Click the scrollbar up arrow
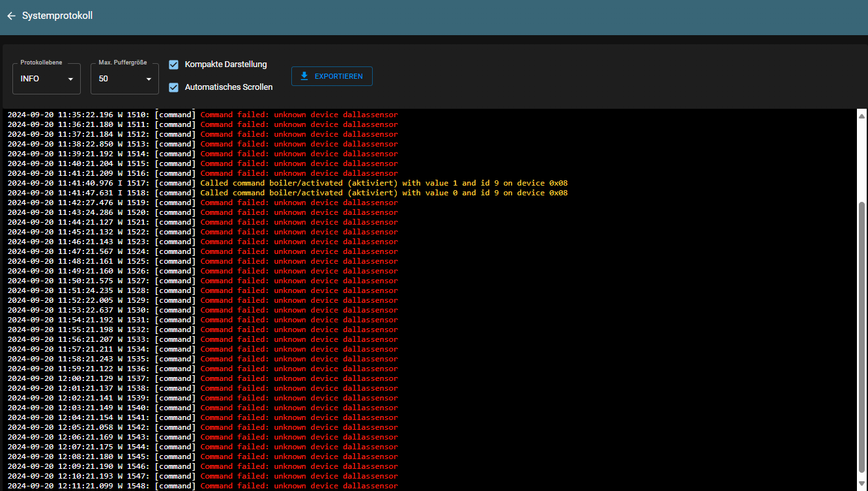Image resolution: width=868 pixels, height=491 pixels. pos(862,116)
